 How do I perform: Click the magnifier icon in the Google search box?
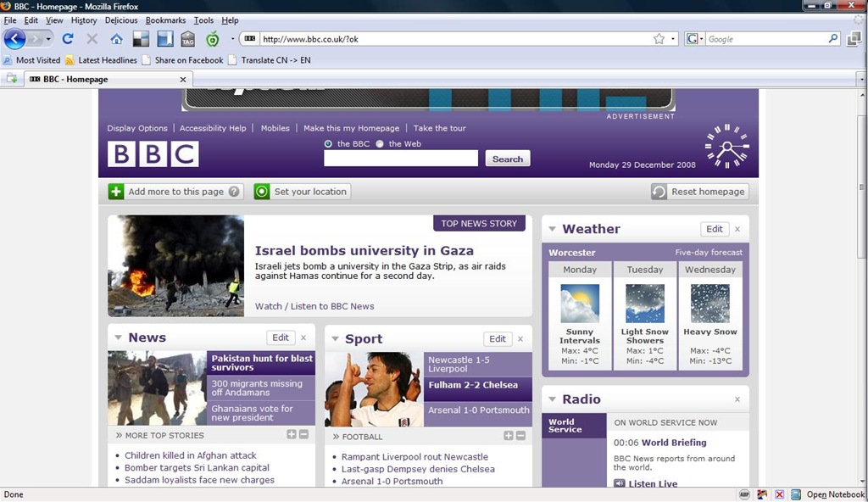point(833,39)
